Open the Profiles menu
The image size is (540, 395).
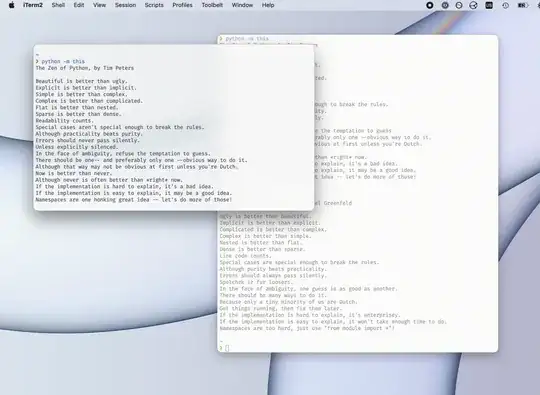(x=183, y=5)
